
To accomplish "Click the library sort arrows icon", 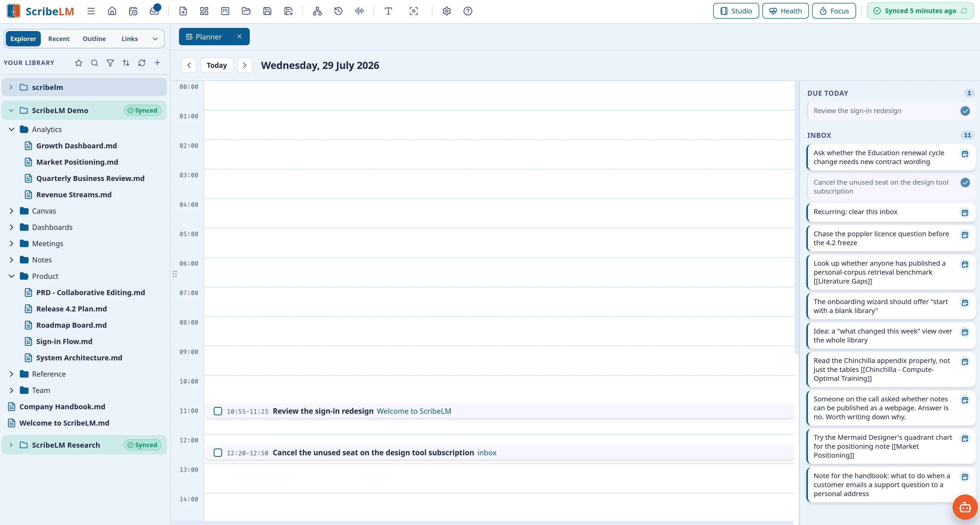I will pyautogui.click(x=126, y=63).
